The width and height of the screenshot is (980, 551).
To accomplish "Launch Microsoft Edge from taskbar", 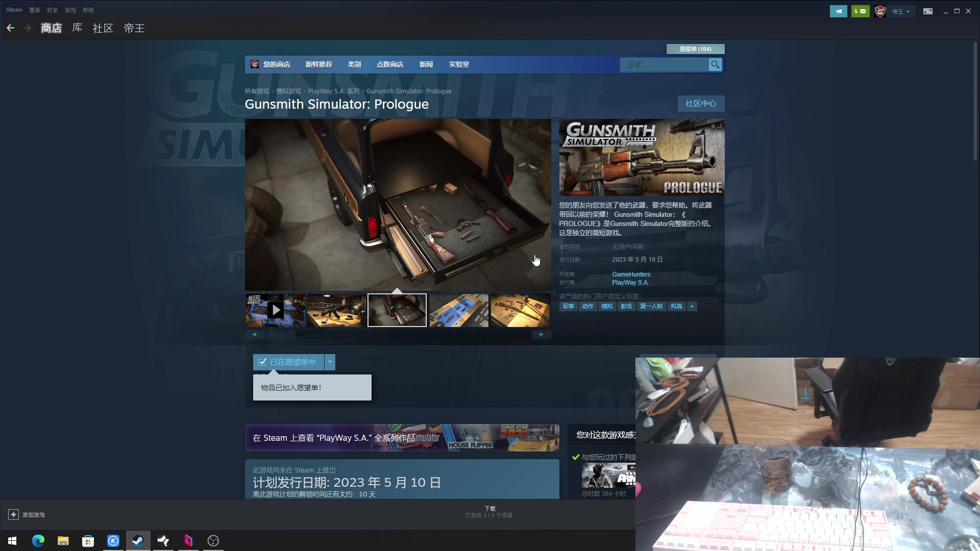I will click(38, 541).
